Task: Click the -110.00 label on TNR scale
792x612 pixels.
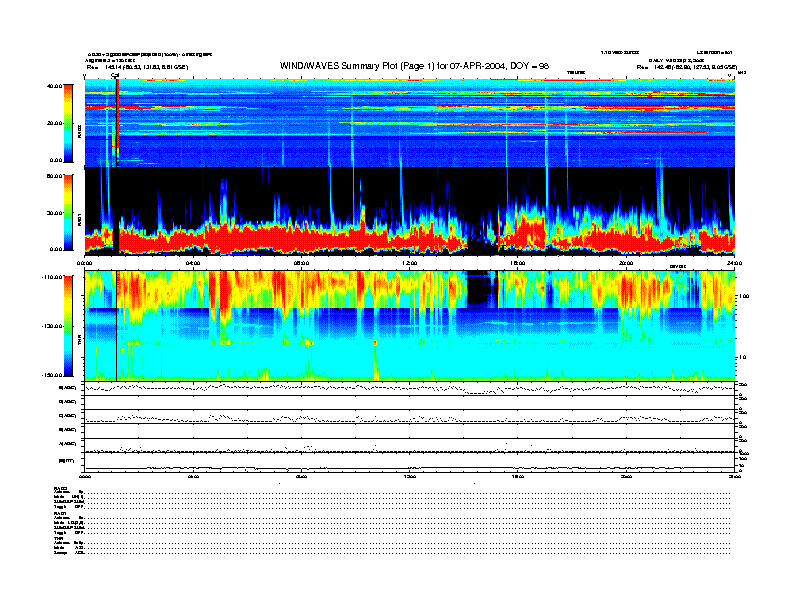Action: click(52, 276)
